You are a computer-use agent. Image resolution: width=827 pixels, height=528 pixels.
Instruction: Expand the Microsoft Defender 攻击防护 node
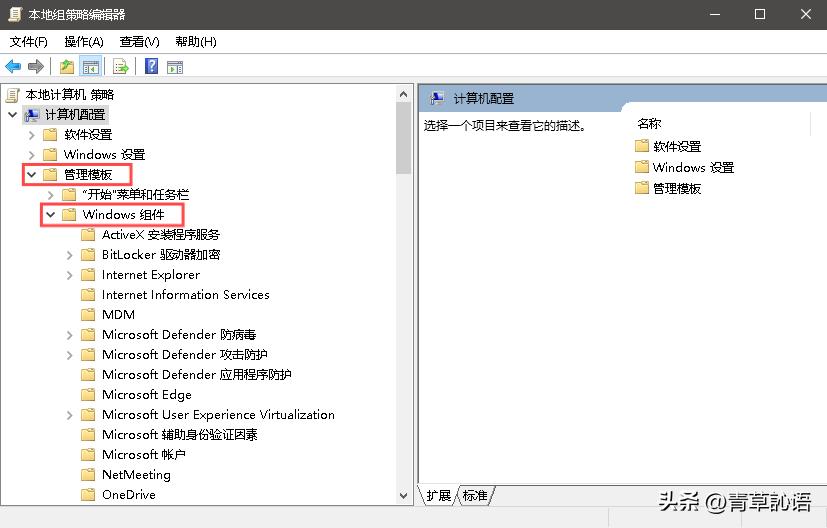(70, 355)
